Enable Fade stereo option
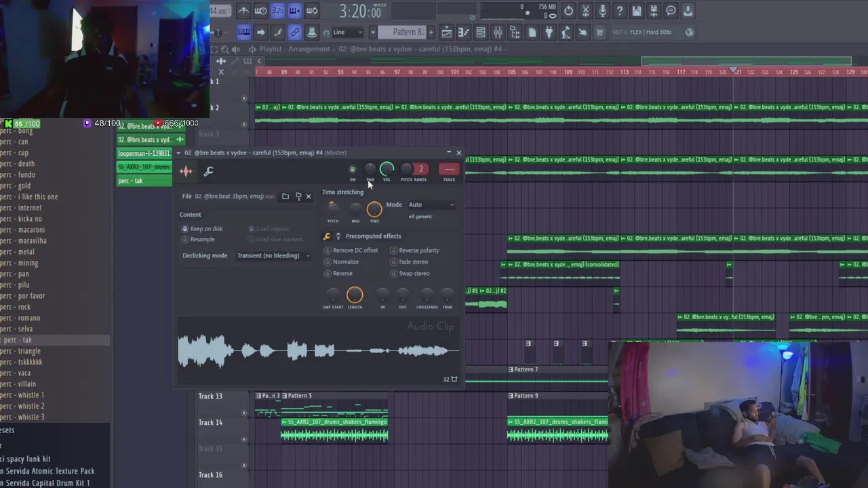The image size is (868, 488). (x=409, y=262)
